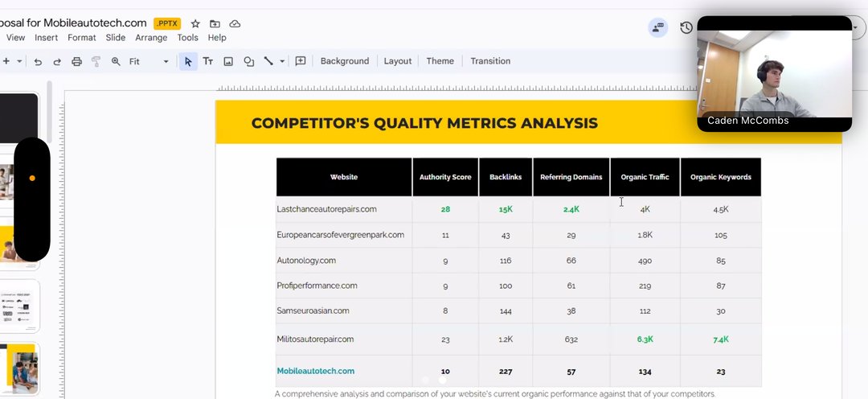Click the Layout button
The height and width of the screenshot is (399, 868).
(x=398, y=61)
